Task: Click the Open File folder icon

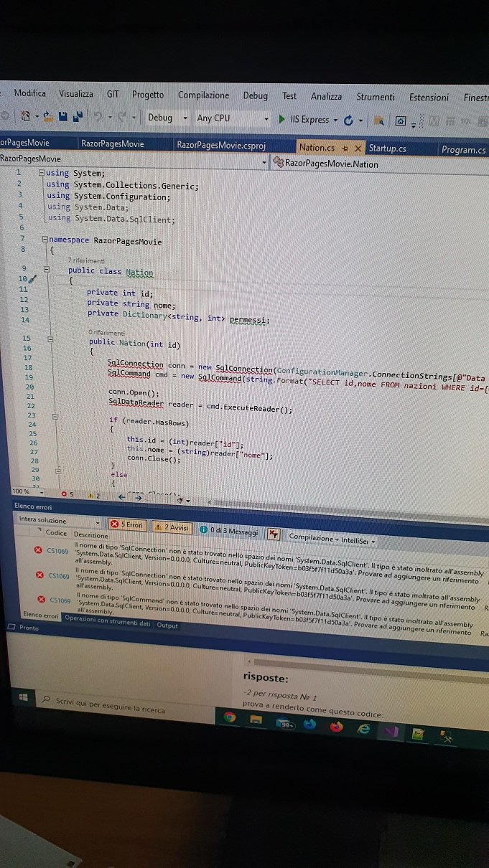Action: coord(48,115)
